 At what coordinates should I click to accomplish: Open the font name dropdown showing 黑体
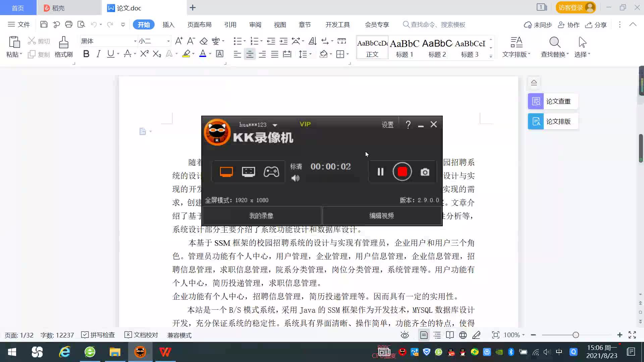pos(135,41)
